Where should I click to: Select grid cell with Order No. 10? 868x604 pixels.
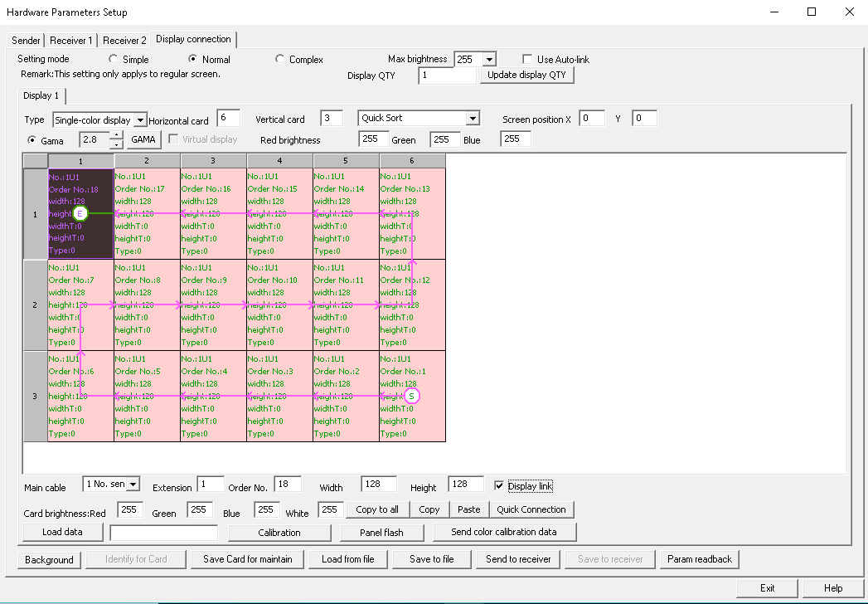279,304
